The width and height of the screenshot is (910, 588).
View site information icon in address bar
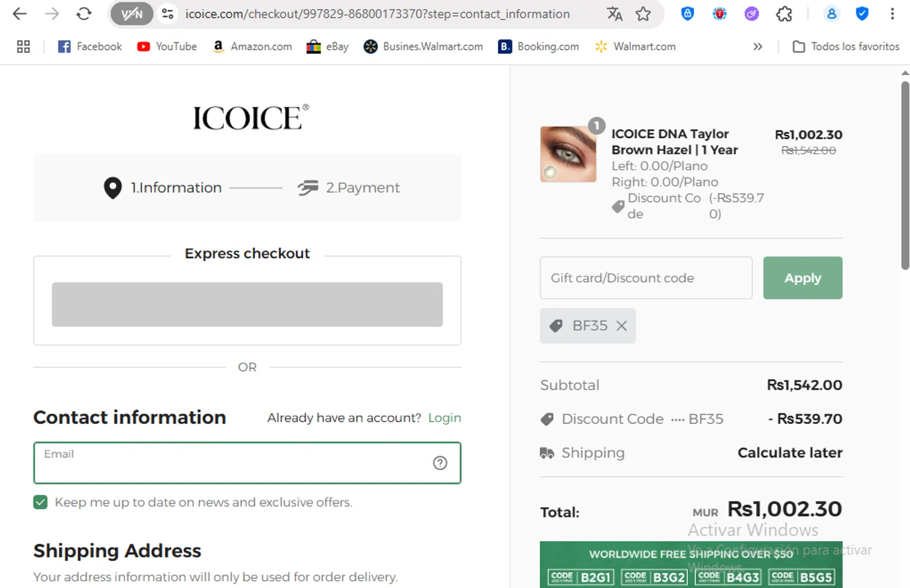click(168, 14)
